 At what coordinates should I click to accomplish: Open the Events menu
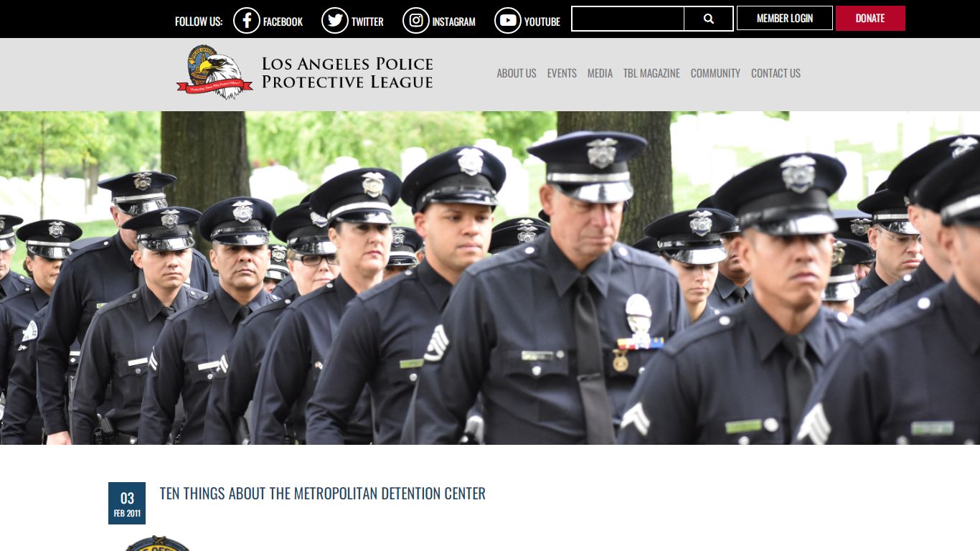(x=562, y=73)
